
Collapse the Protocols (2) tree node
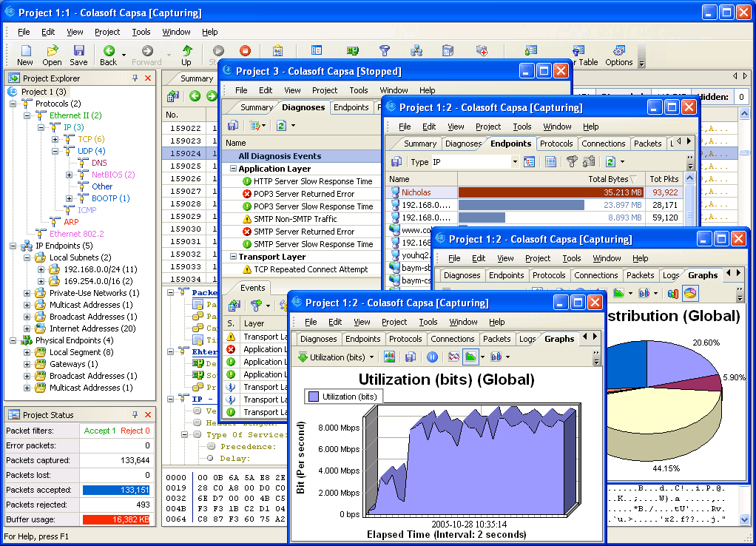pyautogui.click(x=13, y=104)
